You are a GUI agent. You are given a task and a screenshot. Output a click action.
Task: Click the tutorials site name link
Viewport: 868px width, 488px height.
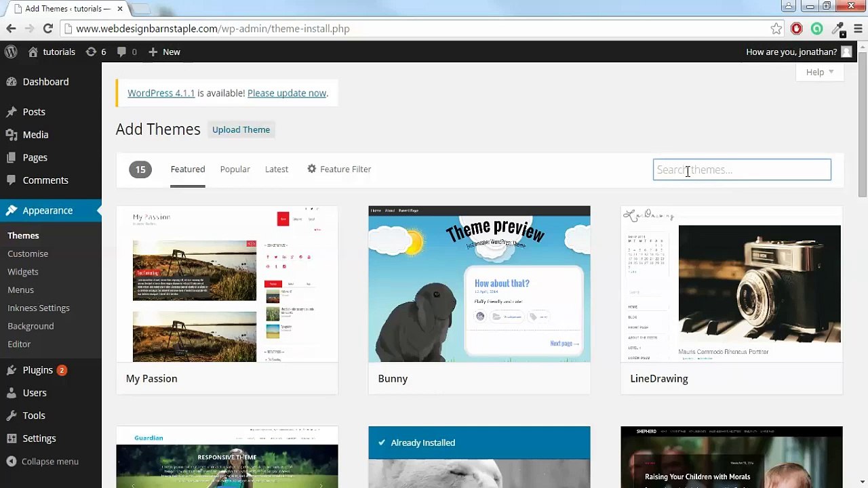59,52
